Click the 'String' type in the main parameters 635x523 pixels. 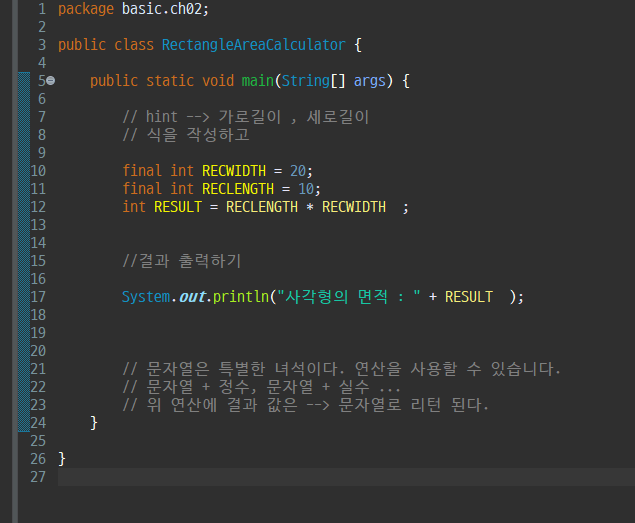click(306, 81)
